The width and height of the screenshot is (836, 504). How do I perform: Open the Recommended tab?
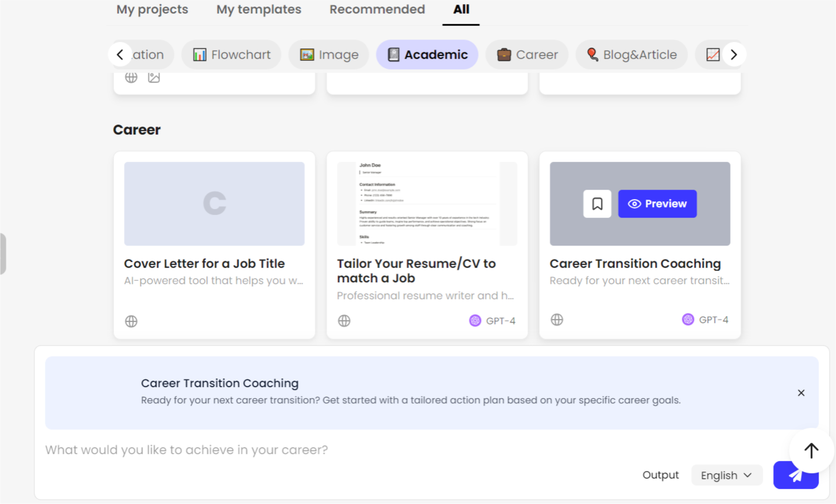[377, 9]
